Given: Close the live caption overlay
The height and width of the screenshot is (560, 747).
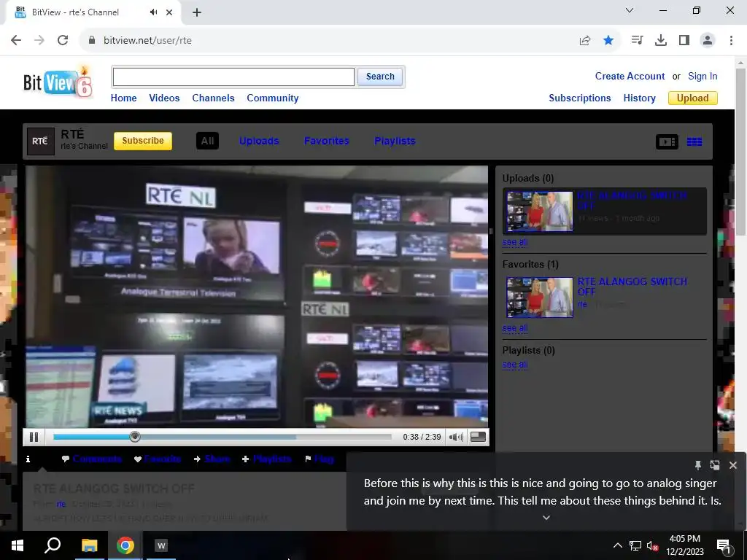Looking at the screenshot, I should click(x=732, y=465).
